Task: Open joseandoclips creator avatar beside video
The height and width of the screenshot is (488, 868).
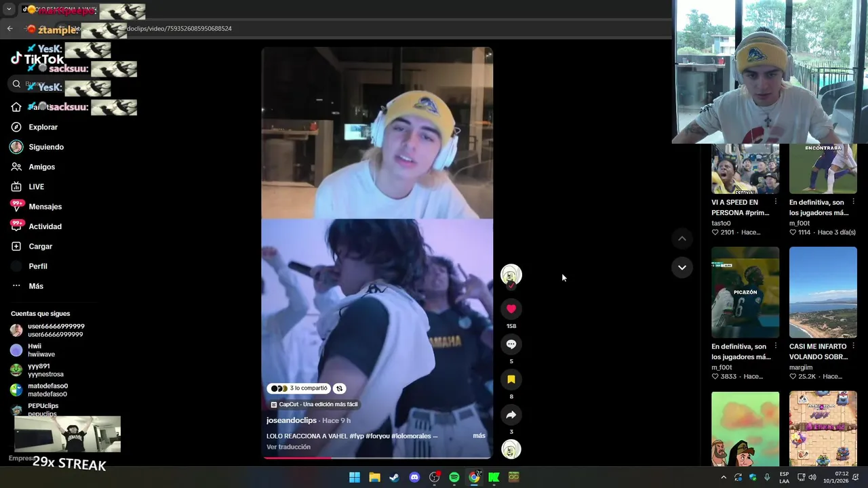Action: click(511, 274)
